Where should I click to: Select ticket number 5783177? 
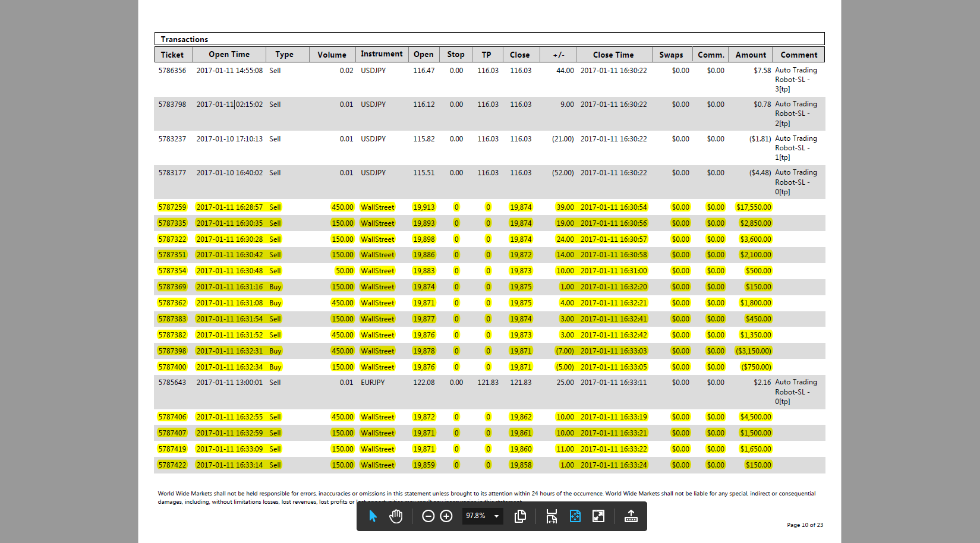(172, 173)
